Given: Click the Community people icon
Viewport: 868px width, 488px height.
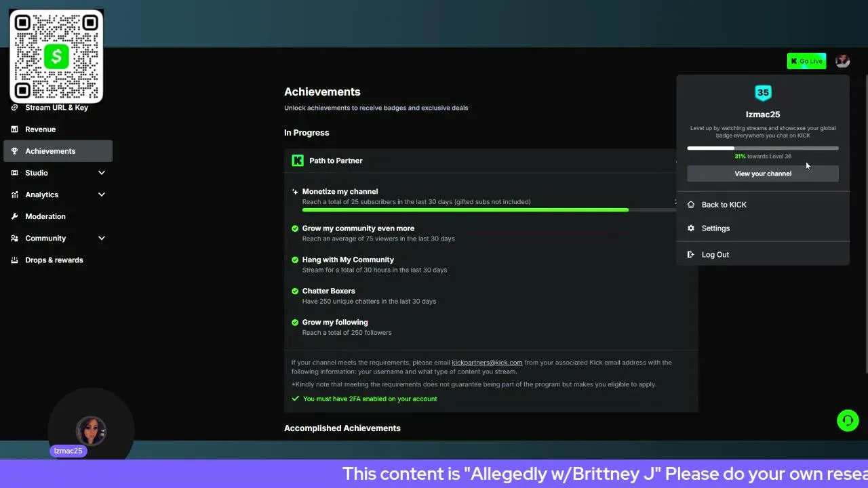Looking at the screenshot, I should 15,238.
